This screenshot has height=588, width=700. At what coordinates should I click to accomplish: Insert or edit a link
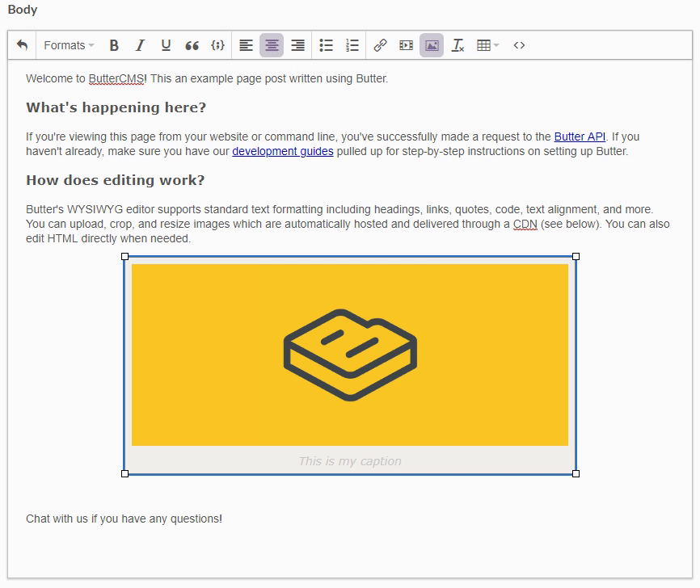tap(380, 45)
